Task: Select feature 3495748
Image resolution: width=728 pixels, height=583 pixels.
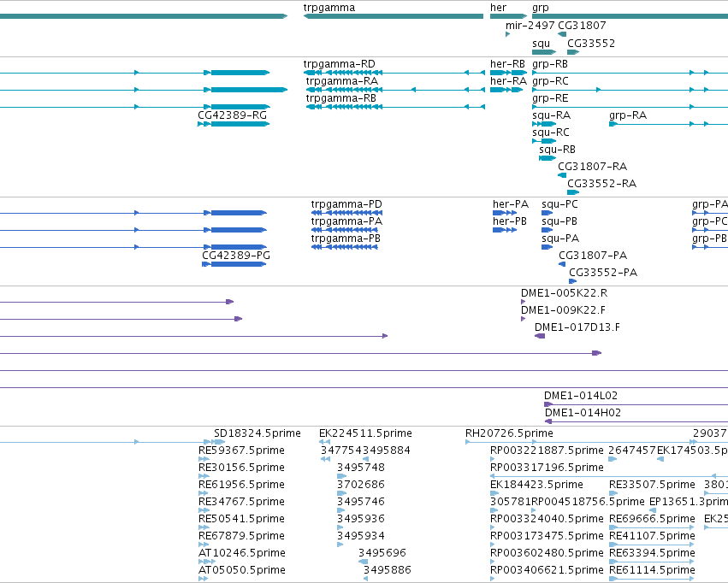Action: click(x=361, y=468)
